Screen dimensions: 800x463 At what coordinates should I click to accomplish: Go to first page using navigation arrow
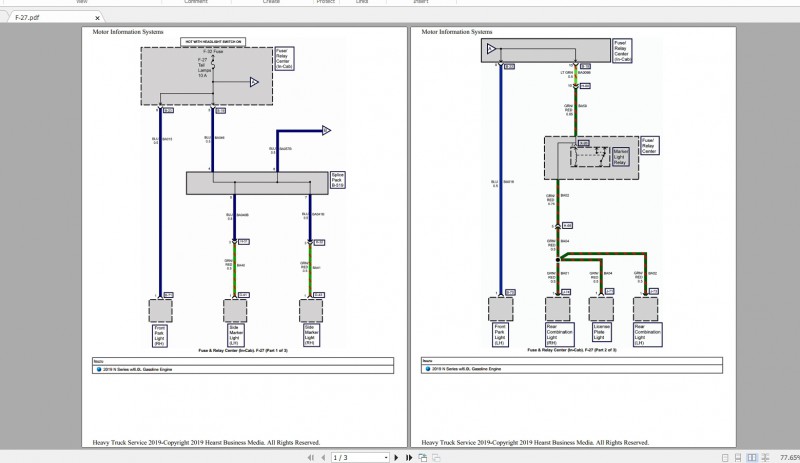(311, 458)
